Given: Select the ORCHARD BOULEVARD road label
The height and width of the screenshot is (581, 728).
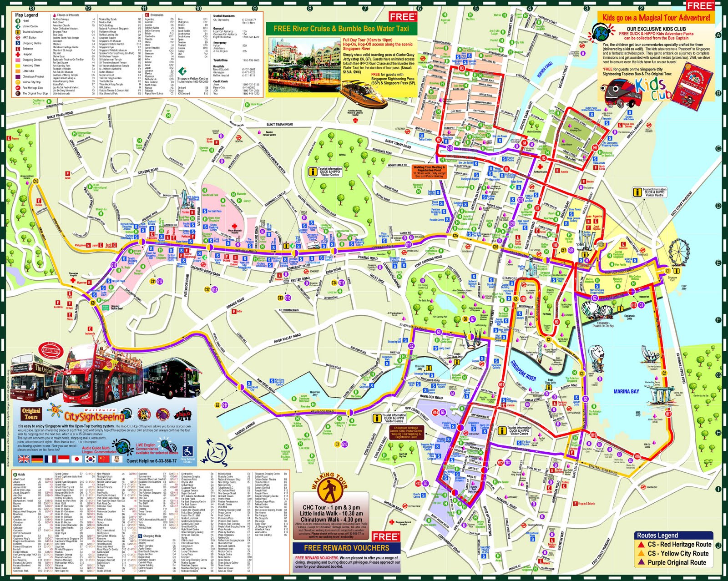Looking at the screenshot, I should pyautogui.click(x=205, y=272).
